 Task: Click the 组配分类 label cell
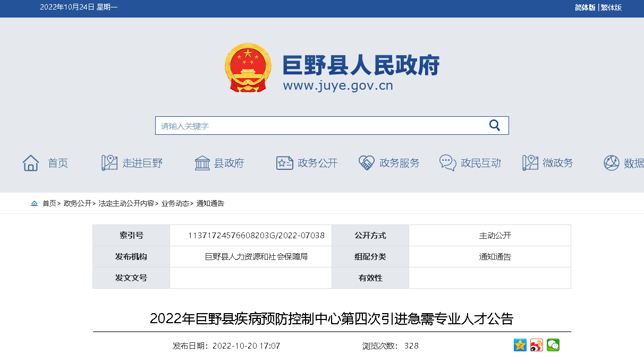(370, 257)
